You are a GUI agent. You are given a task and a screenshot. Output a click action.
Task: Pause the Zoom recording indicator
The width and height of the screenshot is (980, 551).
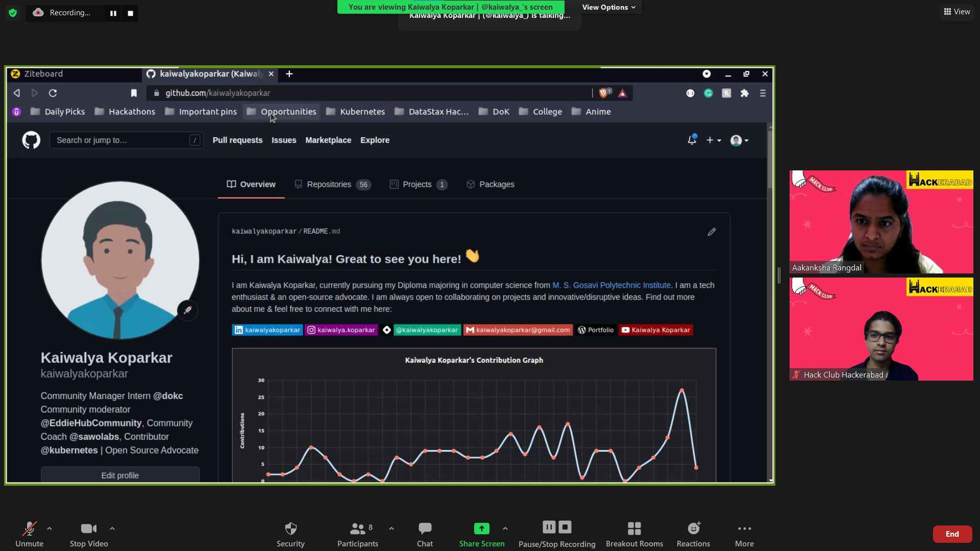(113, 13)
